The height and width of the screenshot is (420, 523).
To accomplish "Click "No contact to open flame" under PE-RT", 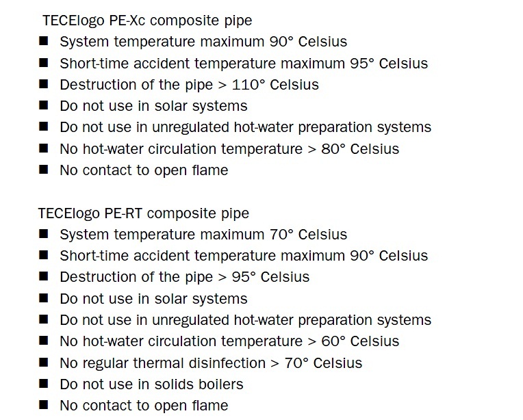I will 144,405.
